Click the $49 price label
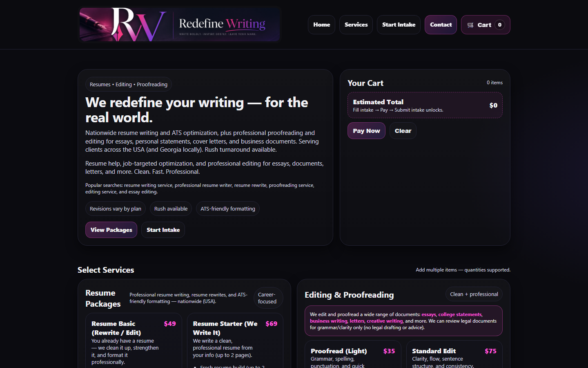 (x=170, y=324)
